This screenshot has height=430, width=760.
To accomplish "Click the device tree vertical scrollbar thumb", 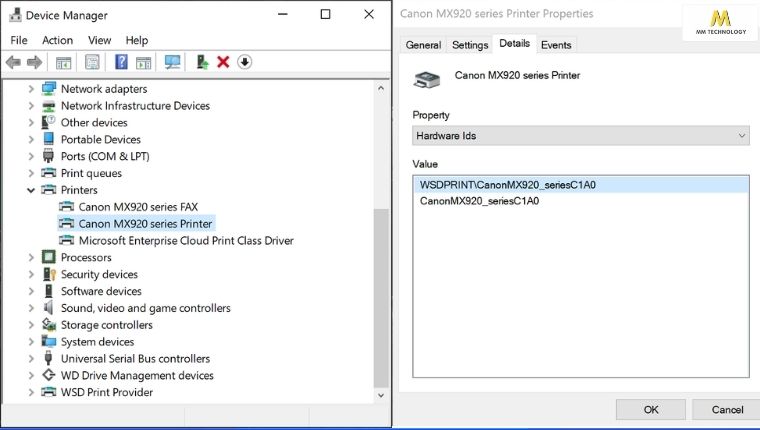I will (x=381, y=298).
